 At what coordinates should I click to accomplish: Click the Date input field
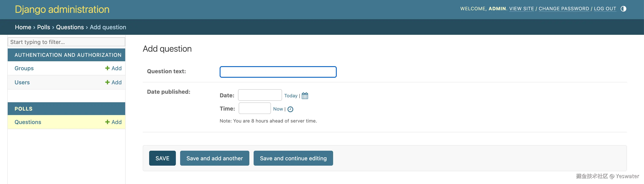point(260,95)
